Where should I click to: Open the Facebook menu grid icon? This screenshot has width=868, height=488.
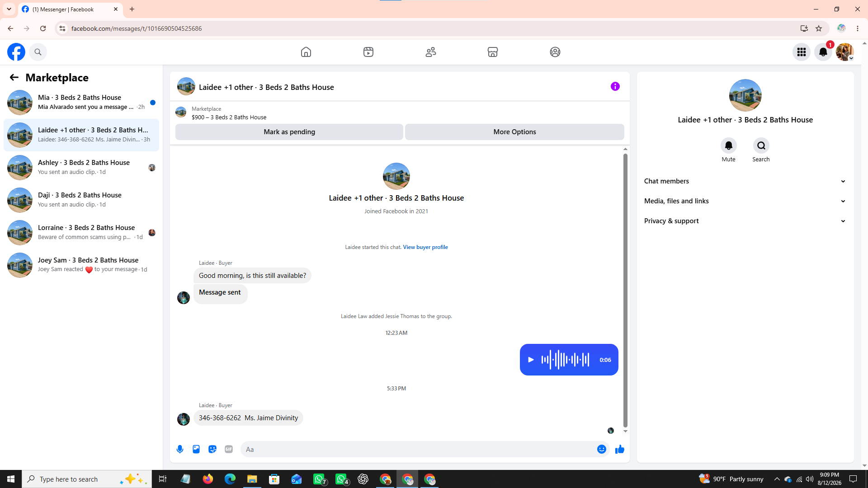point(802,52)
